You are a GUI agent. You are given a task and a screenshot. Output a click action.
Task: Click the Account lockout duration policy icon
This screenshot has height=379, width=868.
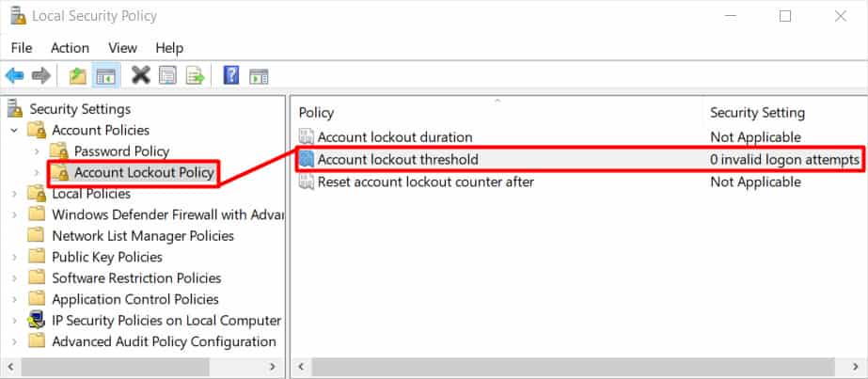pos(307,136)
